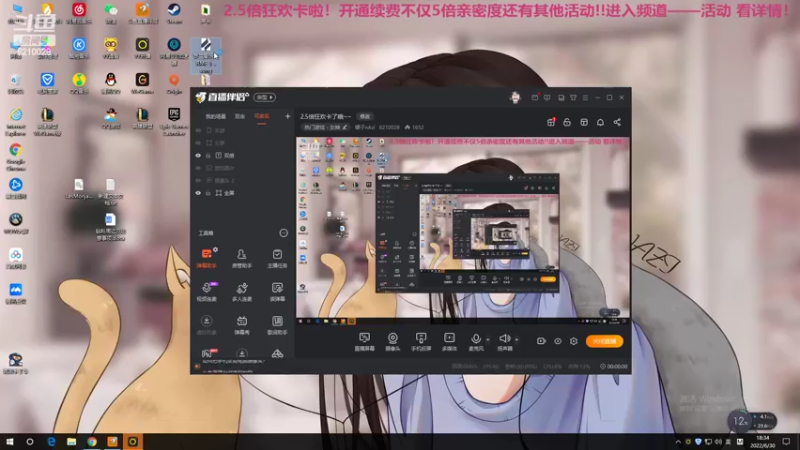This screenshot has width=800, height=450.
Task: Toggle the lock on the 双曲 layer
Action: [208, 156]
